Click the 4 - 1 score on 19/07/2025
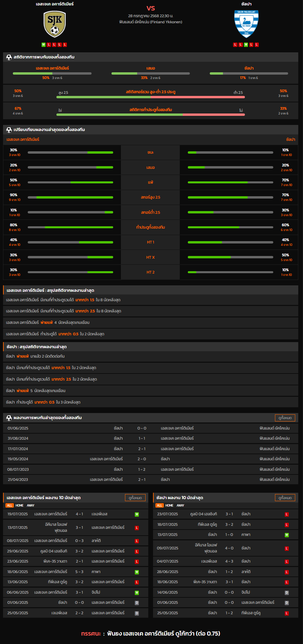Screen dimensions: 303x644 coord(79,514)
